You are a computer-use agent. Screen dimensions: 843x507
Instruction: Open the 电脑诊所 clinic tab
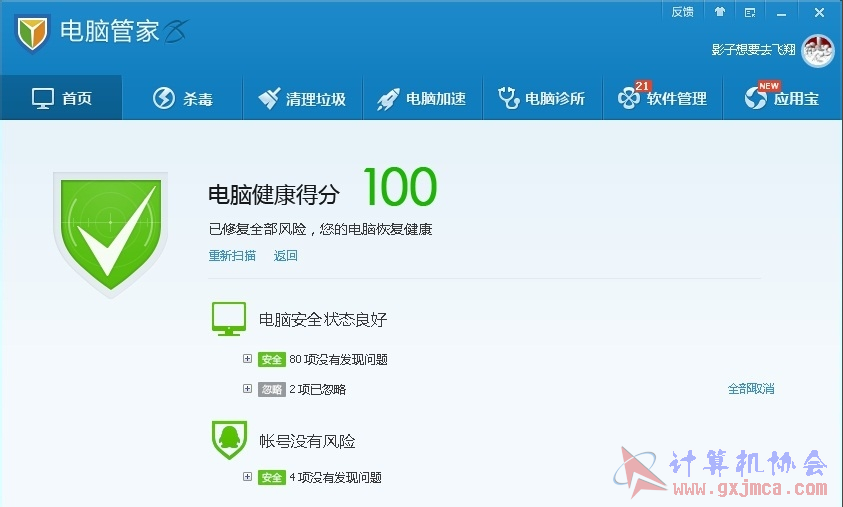point(542,98)
